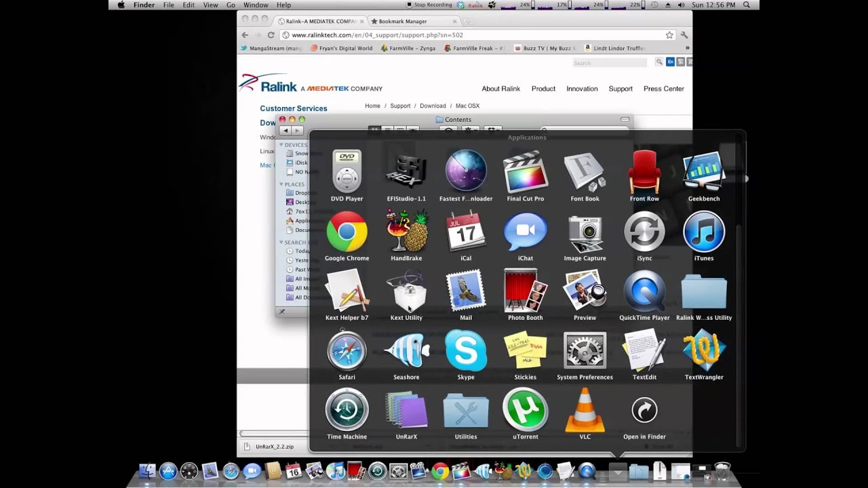Open the Finder menu in menu bar
The image size is (868, 488).
click(x=144, y=5)
